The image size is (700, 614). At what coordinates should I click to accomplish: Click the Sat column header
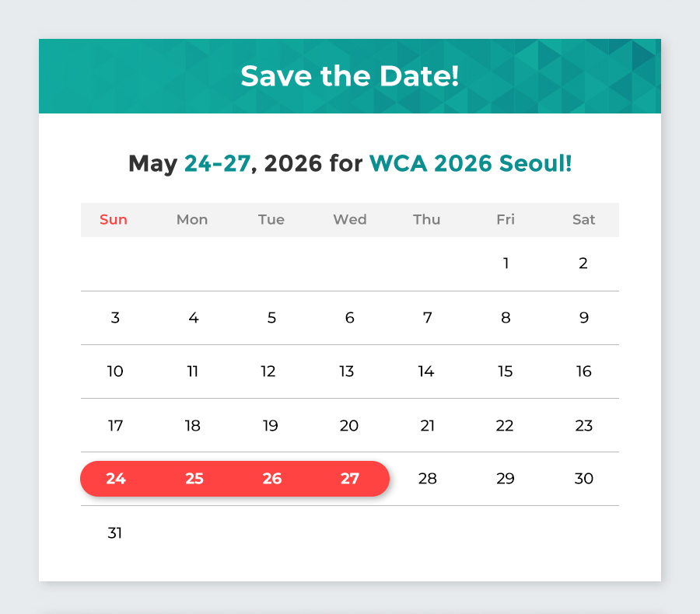point(583,219)
